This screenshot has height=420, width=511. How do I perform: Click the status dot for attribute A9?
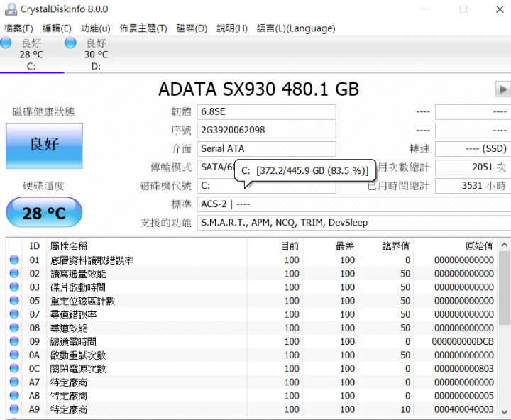pos(14,409)
